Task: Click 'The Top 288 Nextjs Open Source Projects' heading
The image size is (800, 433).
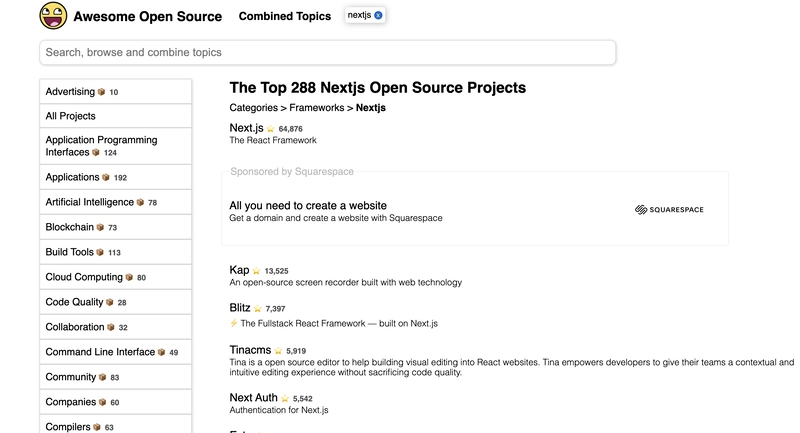Action: 378,88
